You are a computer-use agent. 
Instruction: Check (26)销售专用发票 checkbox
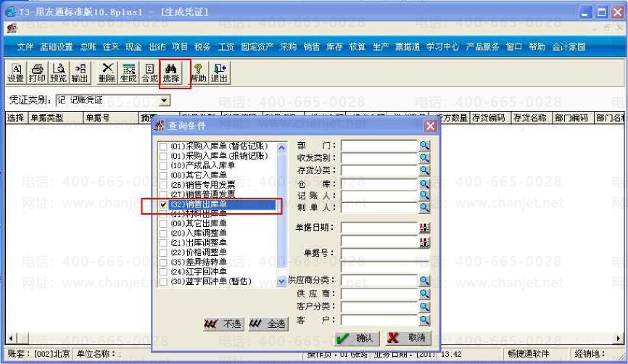[x=163, y=185]
